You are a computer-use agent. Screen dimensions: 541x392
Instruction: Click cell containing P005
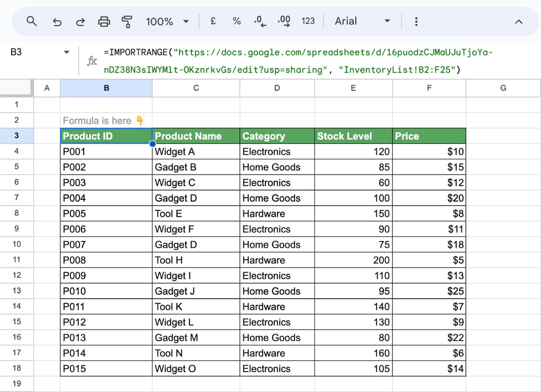coord(106,213)
